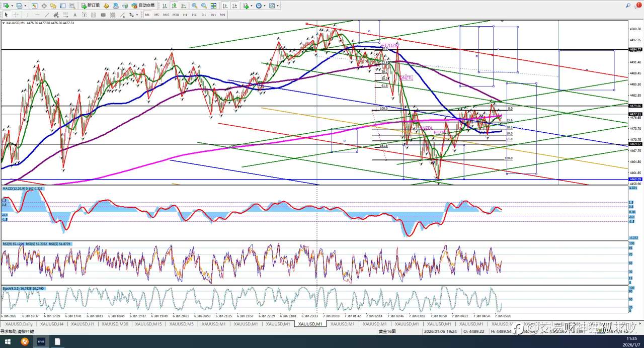The image size is (644, 348).
Task: Show the Navigator panel
Action: (x=53, y=6)
